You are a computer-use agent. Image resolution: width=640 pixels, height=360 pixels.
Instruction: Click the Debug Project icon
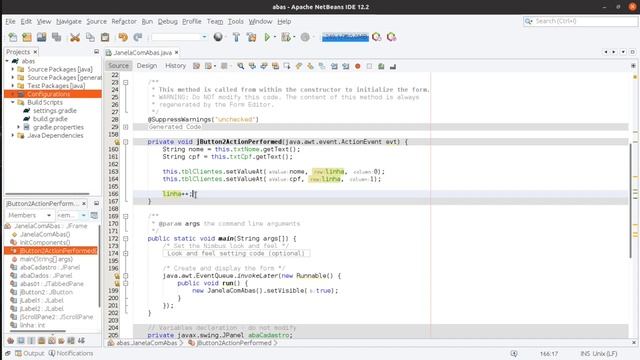click(286, 37)
